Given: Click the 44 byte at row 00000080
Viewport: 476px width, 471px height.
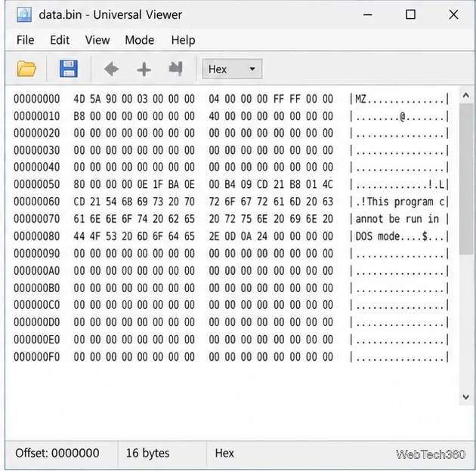Looking at the screenshot, I should (79, 236).
